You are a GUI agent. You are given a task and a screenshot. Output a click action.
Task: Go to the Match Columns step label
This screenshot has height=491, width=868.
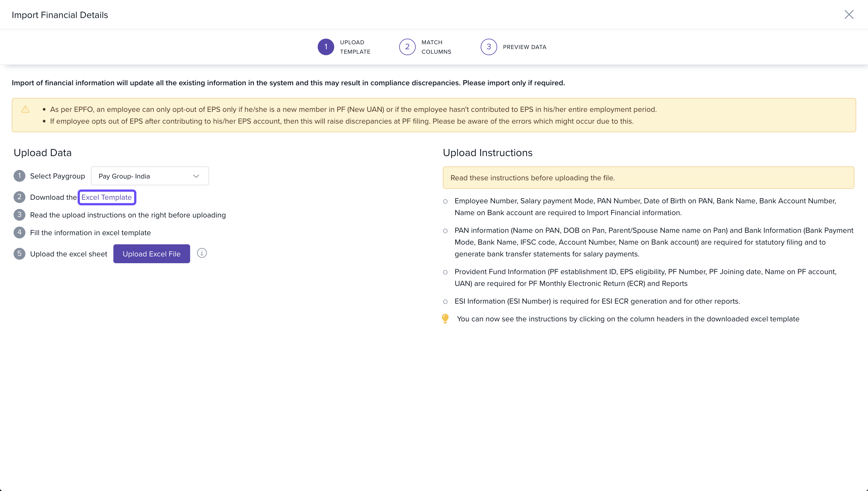[436, 47]
